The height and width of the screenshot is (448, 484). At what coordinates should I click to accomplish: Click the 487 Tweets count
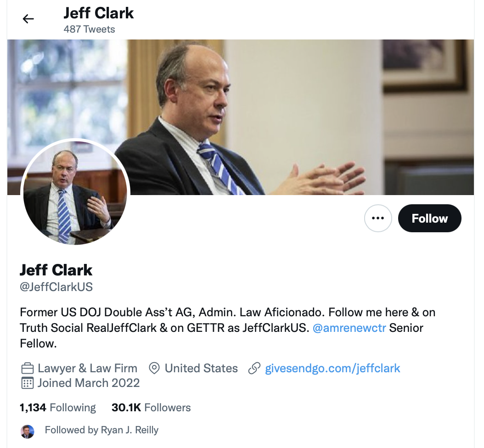coord(89,29)
